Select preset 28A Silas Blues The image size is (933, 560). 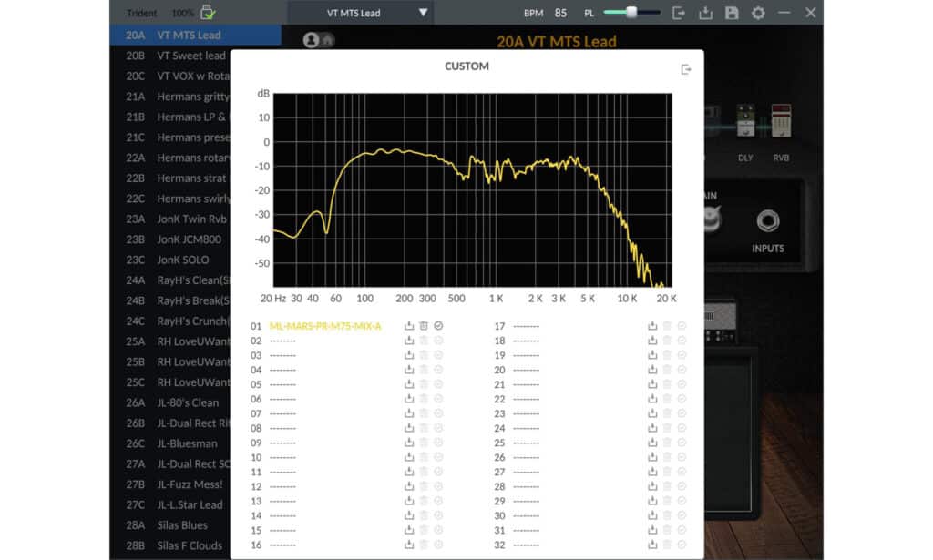pos(167,524)
